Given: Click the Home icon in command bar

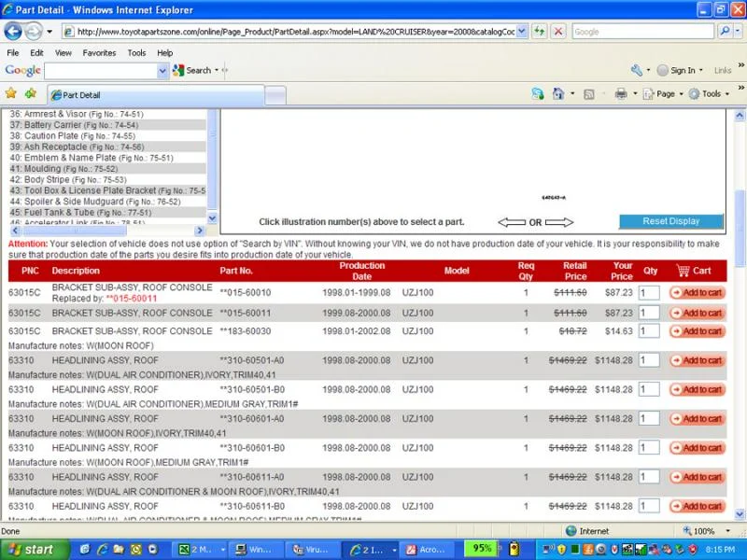Looking at the screenshot, I should 557,94.
